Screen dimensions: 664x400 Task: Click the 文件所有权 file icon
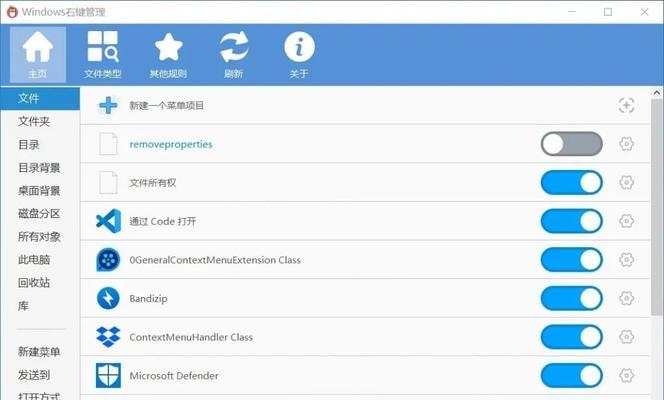tap(108, 182)
